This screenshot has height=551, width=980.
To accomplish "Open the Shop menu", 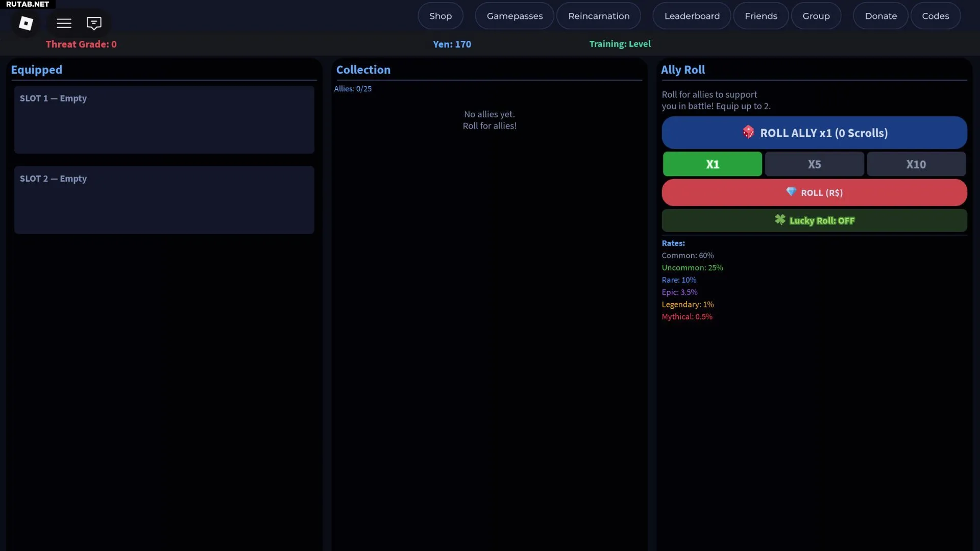I will click(440, 16).
